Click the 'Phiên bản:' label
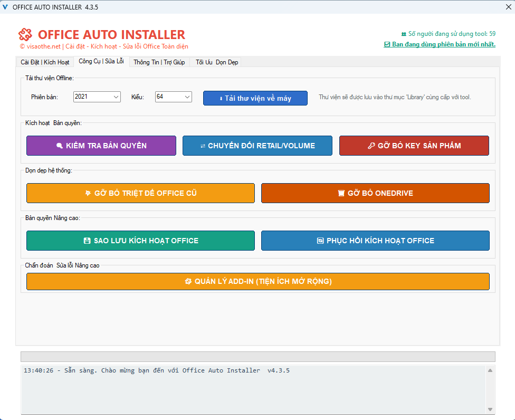The height and width of the screenshot is (420, 515). [x=45, y=97]
